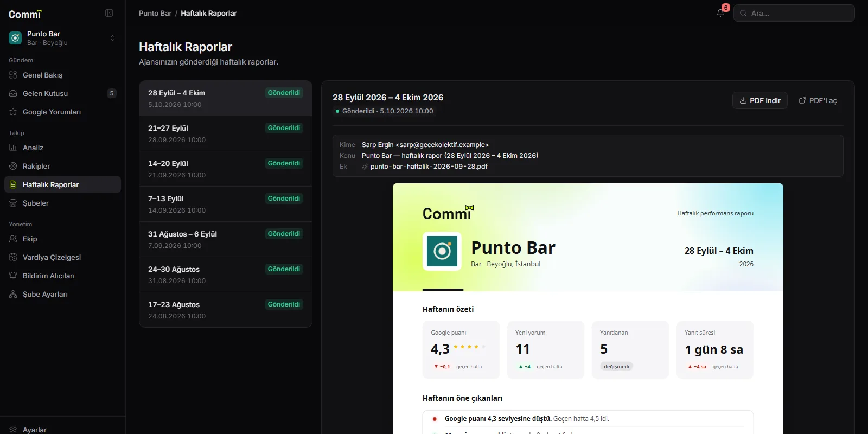Click the Rakipler icon
The height and width of the screenshot is (434, 868).
click(x=13, y=166)
